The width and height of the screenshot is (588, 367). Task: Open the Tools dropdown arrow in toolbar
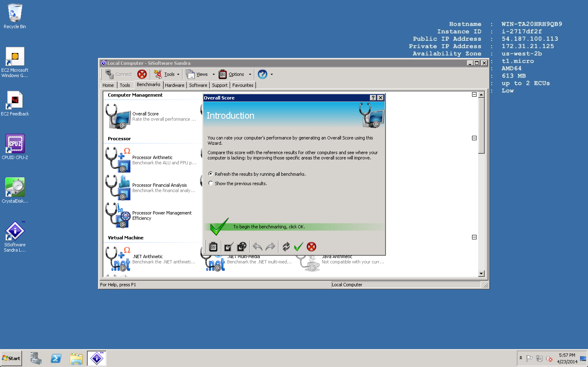click(x=178, y=74)
